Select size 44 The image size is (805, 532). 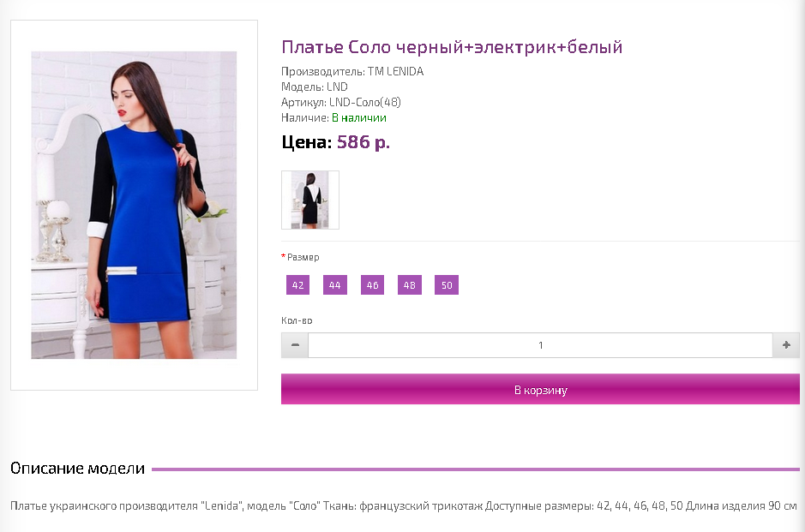(x=334, y=285)
